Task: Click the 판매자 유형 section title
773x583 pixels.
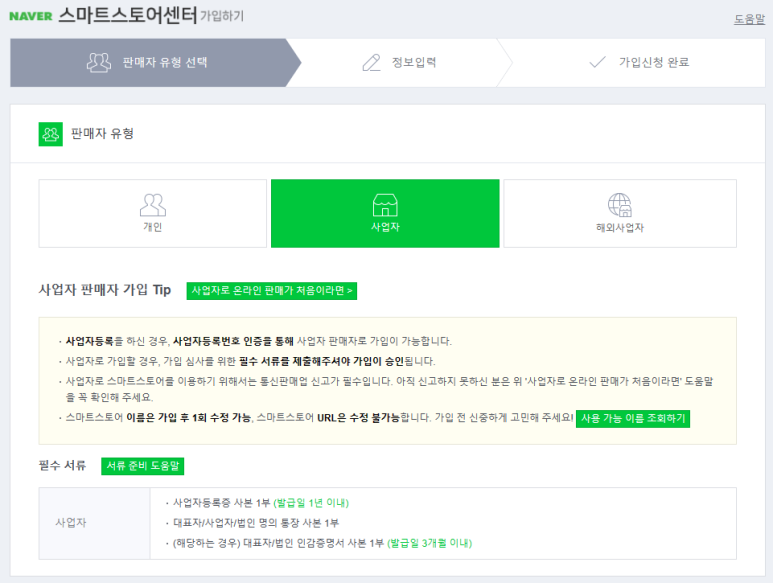Action: 102,134
